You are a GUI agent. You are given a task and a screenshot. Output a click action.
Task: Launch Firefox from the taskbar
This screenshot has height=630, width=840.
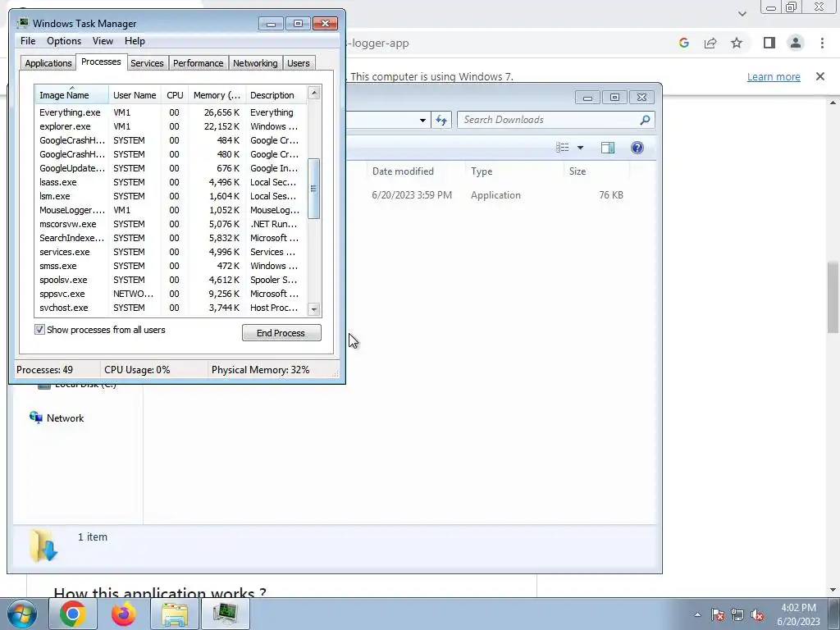point(124,614)
